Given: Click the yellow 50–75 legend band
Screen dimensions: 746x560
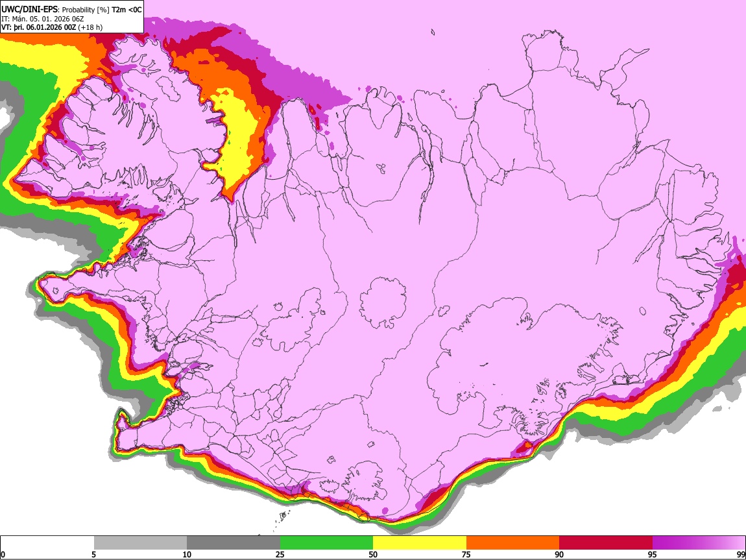Looking at the screenshot, I should pyautogui.click(x=420, y=543).
